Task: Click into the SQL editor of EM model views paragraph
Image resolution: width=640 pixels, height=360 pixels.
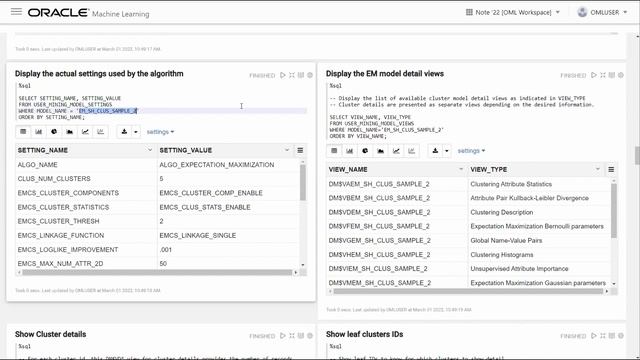Action: point(473,111)
